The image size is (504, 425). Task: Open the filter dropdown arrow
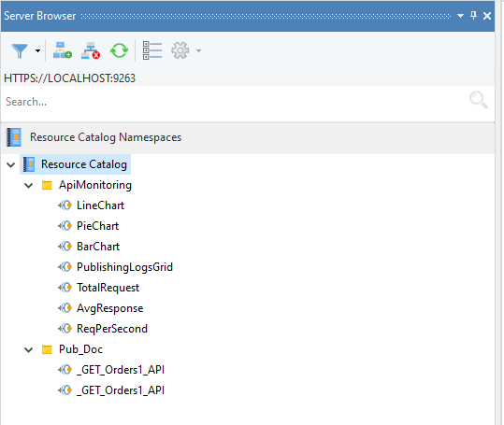click(38, 50)
